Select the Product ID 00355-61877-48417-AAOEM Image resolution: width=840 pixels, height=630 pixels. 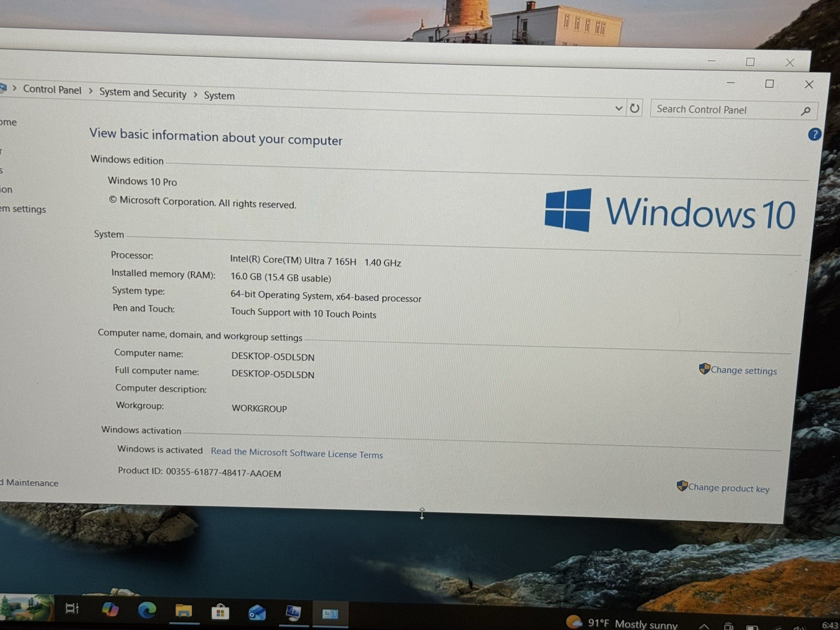[x=199, y=471]
